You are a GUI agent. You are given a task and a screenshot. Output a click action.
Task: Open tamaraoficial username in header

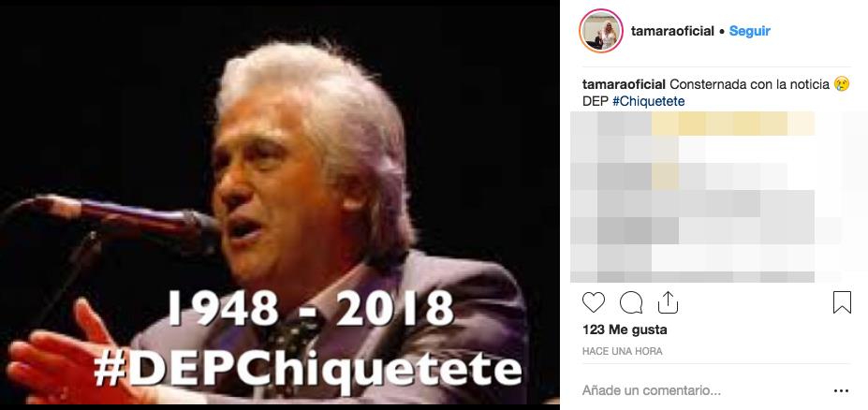point(672,31)
